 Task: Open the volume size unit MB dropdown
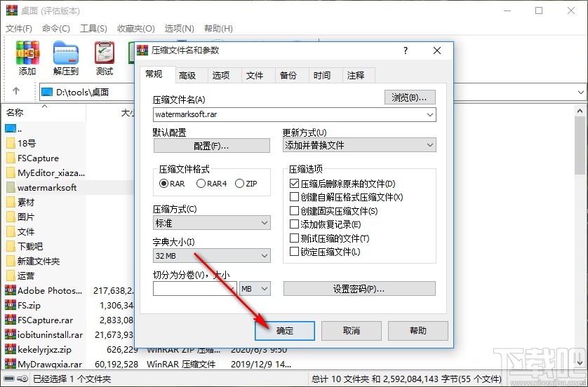click(x=255, y=288)
